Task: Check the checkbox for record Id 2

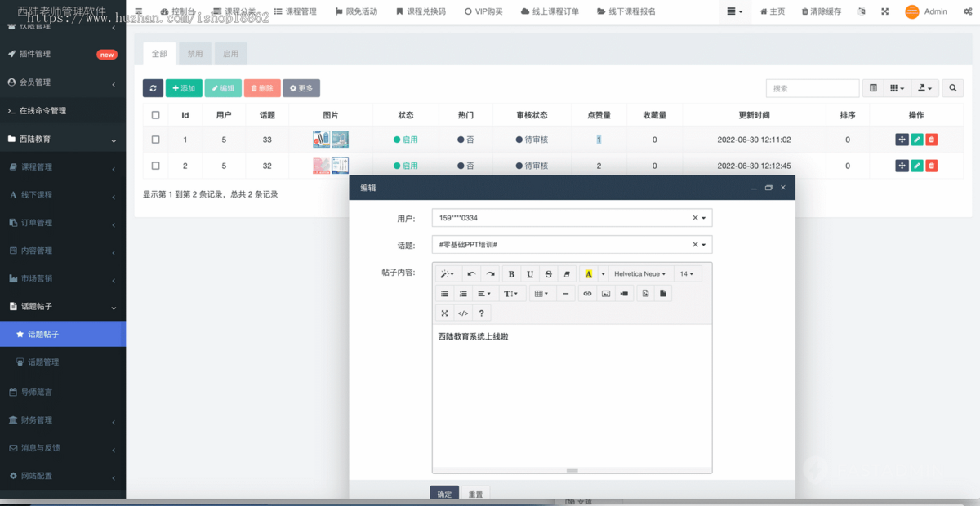Action: tap(156, 165)
